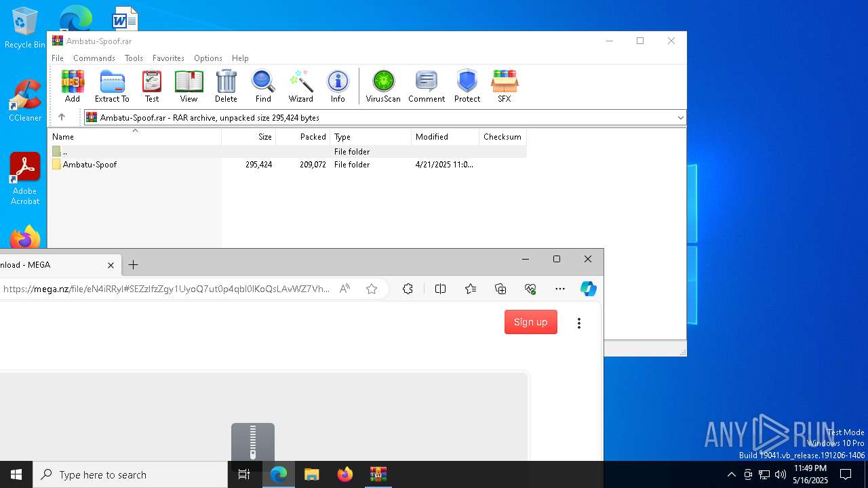Image resolution: width=868 pixels, height=488 pixels.
Task: Sort by the Name column header
Action: [135, 137]
